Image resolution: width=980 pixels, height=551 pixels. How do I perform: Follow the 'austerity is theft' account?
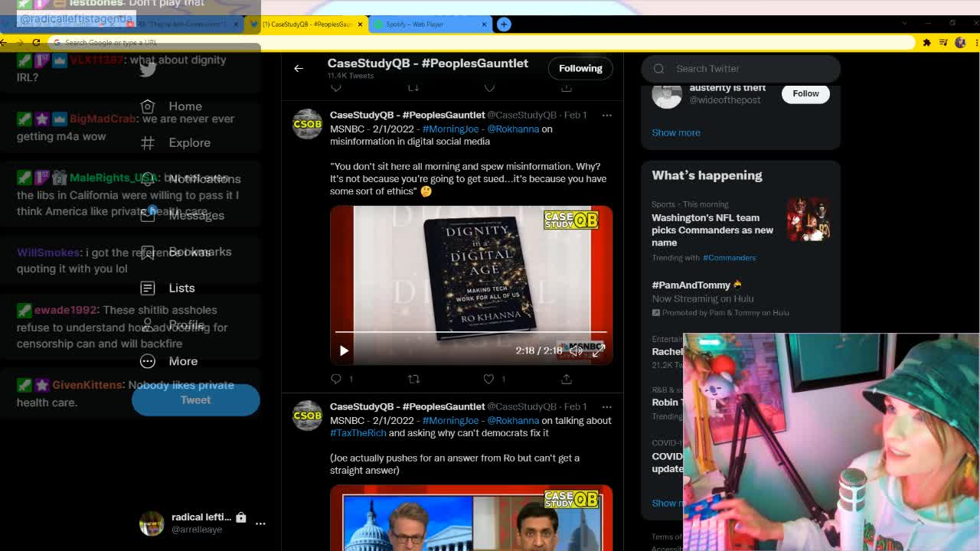pos(805,93)
